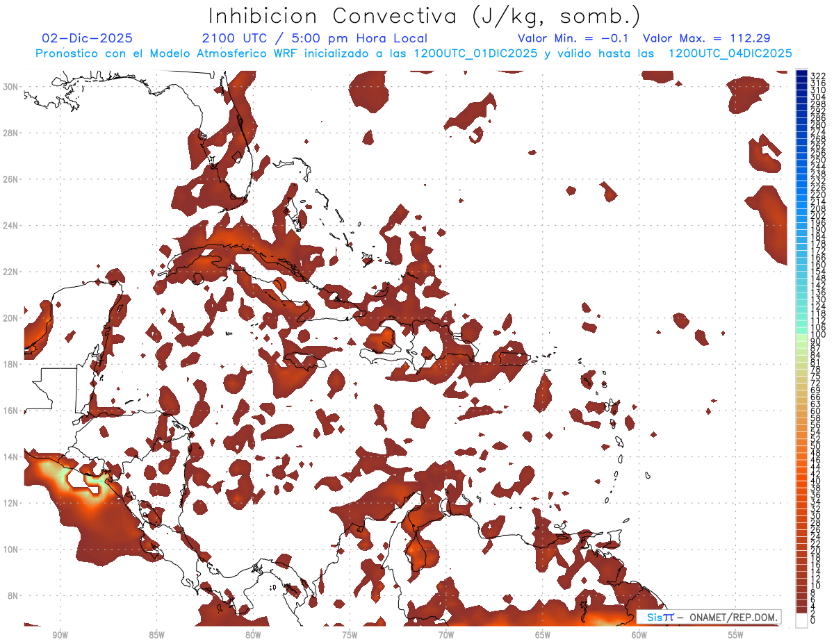Click the 'ONAMET/REP.DOM.' credit label

[734, 617]
